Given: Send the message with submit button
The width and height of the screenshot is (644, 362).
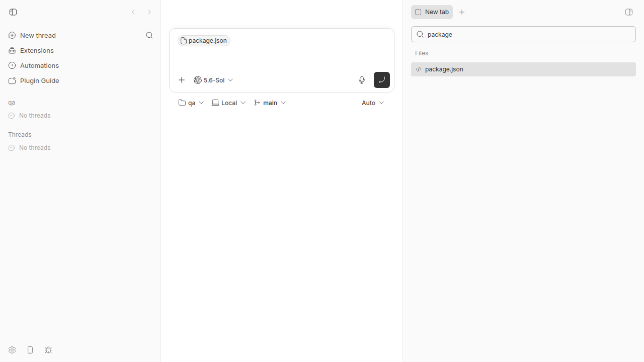Looking at the screenshot, I should tap(382, 80).
